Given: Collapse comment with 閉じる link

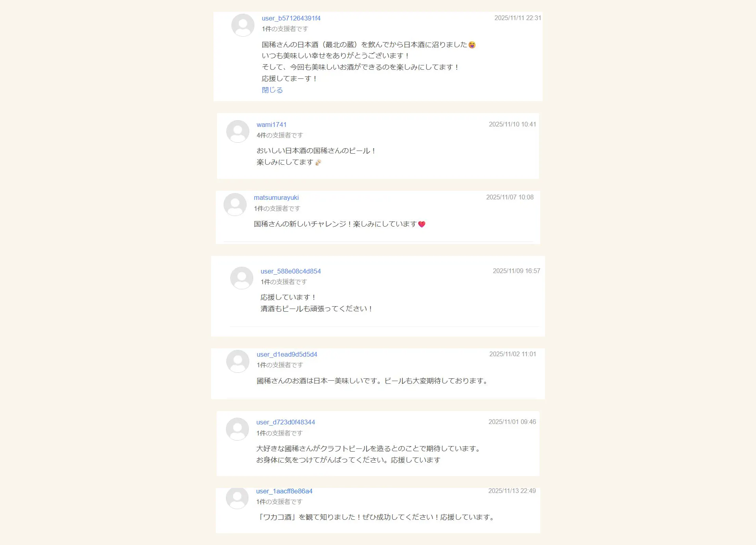Looking at the screenshot, I should pyautogui.click(x=272, y=90).
